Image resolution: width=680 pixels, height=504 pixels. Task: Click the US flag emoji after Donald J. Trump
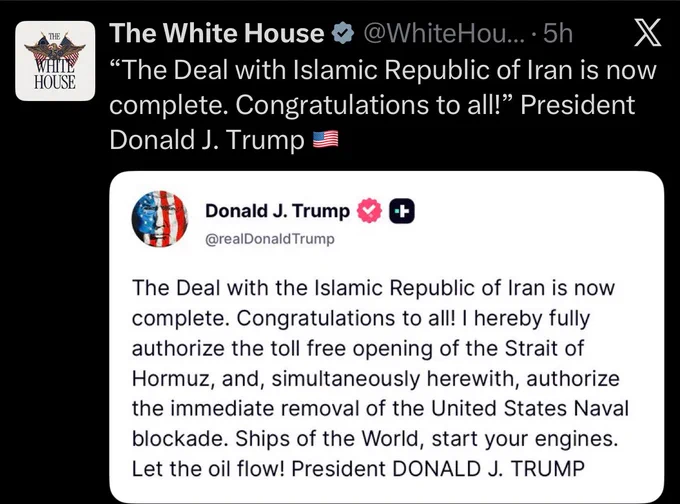[326, 140]
